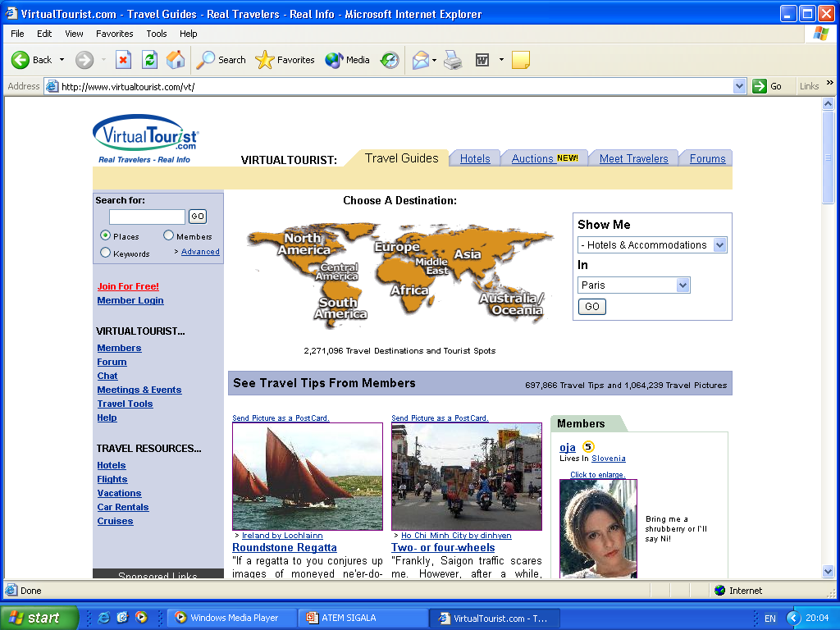Open the Paris destination dropdown
Image resolution: width=840 pixels, height=630 pixels.
682,285
